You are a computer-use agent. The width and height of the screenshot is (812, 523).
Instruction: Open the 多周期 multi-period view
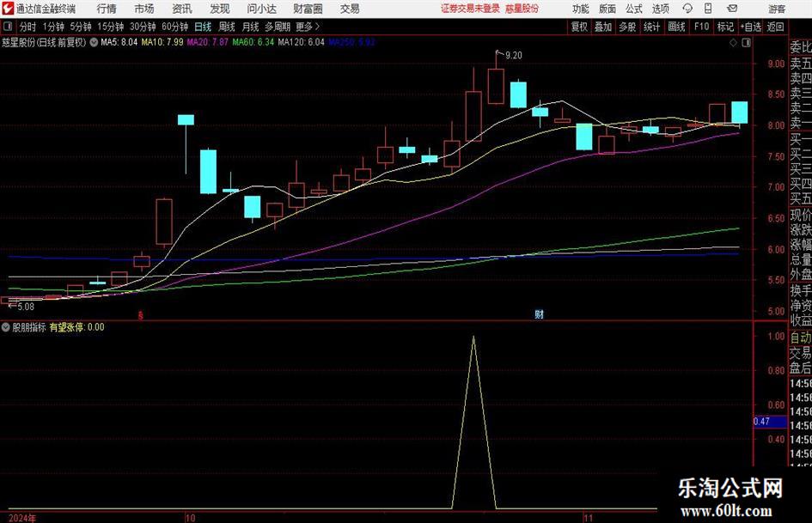(277, 27)
